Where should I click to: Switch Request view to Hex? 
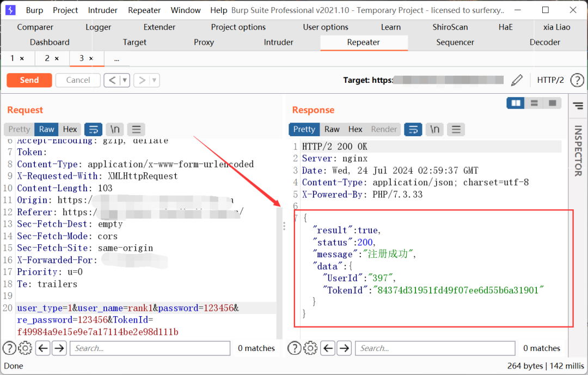(x=70, y=130)
